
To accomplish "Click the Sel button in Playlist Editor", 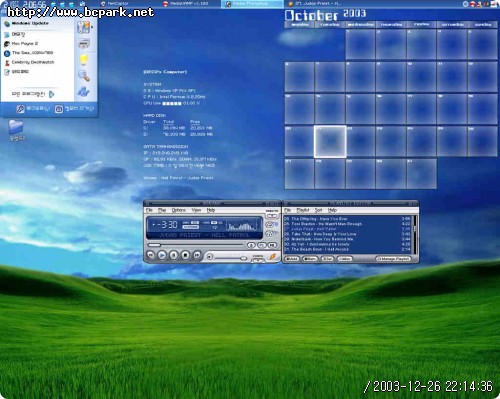I will [x=327, y=259].
